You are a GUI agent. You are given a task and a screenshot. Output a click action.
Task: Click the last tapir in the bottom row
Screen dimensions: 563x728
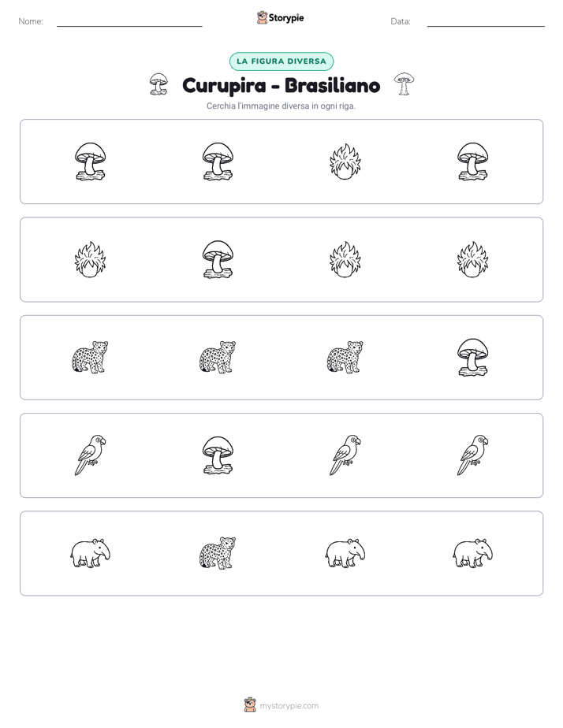tap(473, 553)
